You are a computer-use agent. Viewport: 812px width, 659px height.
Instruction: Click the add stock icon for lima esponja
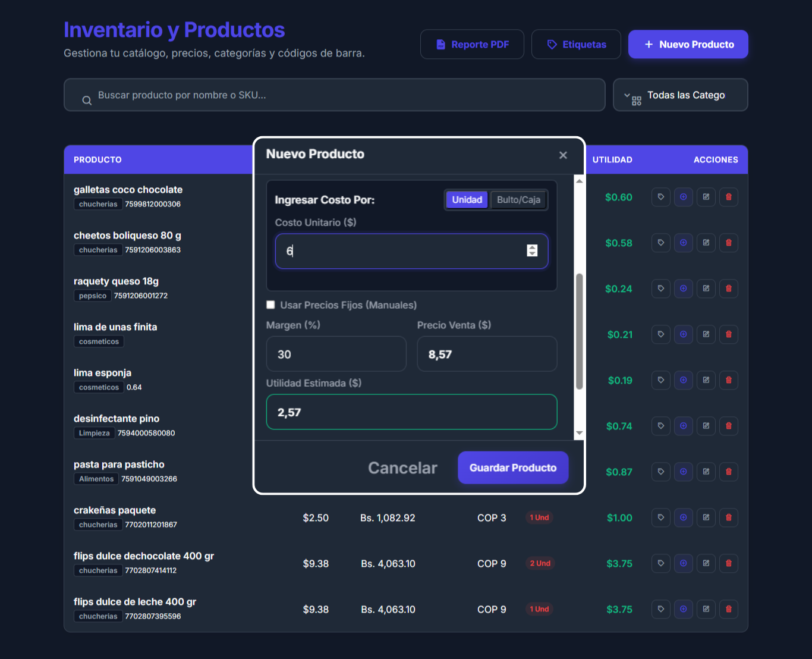pyautogui.click(x=683, y=380)
